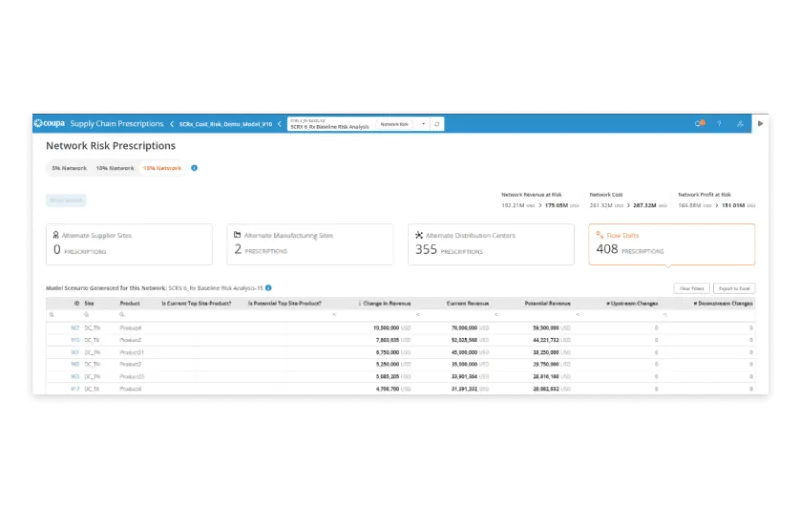
Task: Sort by Is Potential Top Site-Product column
Action: coord(285,303)
